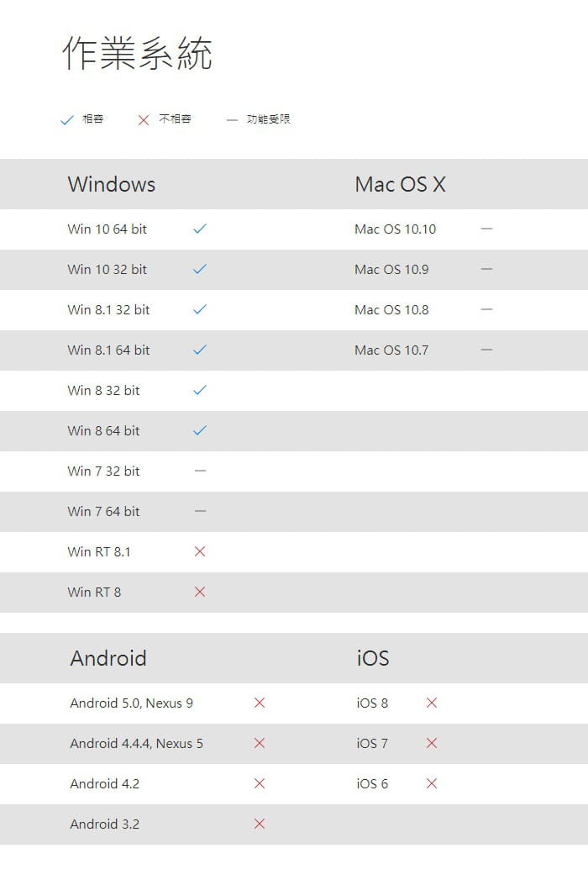Viewport: 588px width, 885px height.
Task: Click the Mac OS X section header
Action: coord(401,185)
